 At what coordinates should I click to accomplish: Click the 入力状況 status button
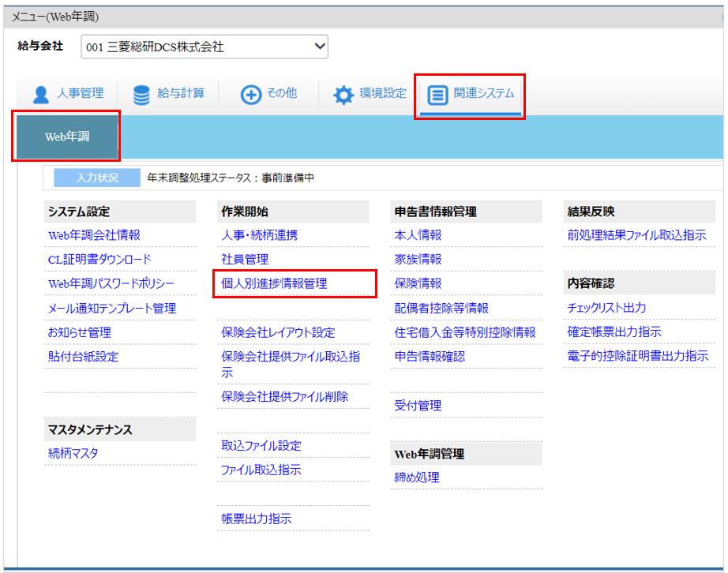(97, 178)
